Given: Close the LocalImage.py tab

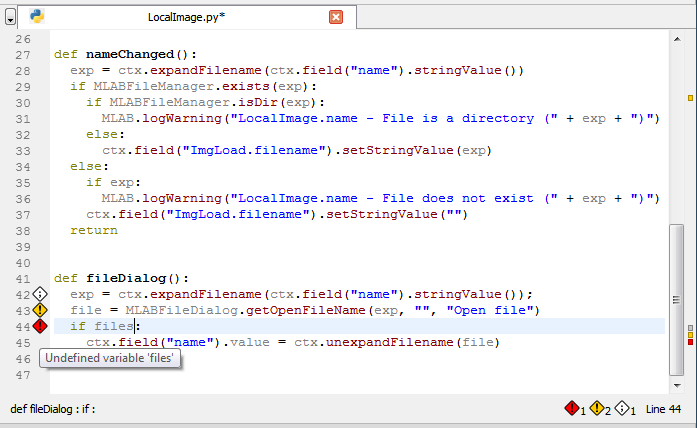Looking at the screenshot, I should tap(336, 17).
